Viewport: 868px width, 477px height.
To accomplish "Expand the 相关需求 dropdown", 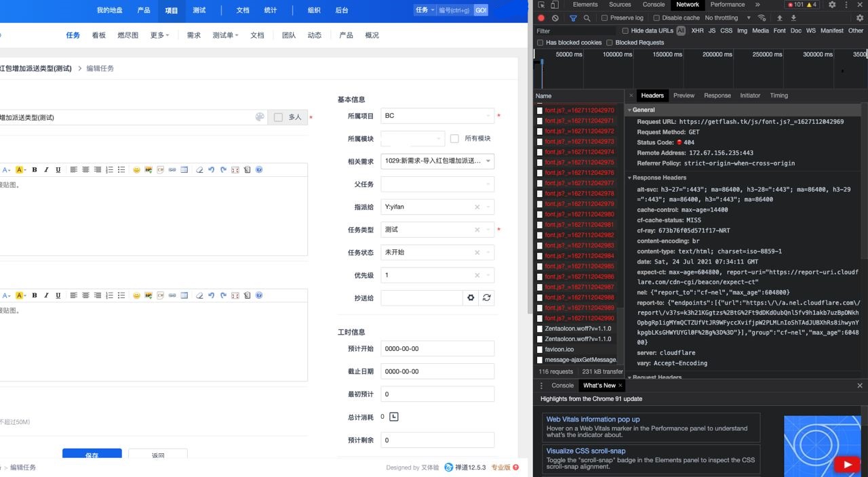I will coord(437,161).
